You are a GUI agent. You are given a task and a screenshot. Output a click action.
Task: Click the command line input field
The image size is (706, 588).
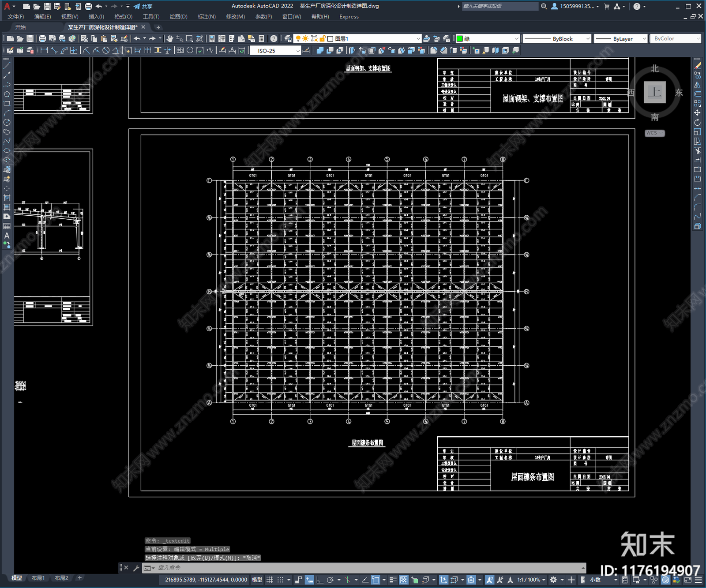point(364,568)
